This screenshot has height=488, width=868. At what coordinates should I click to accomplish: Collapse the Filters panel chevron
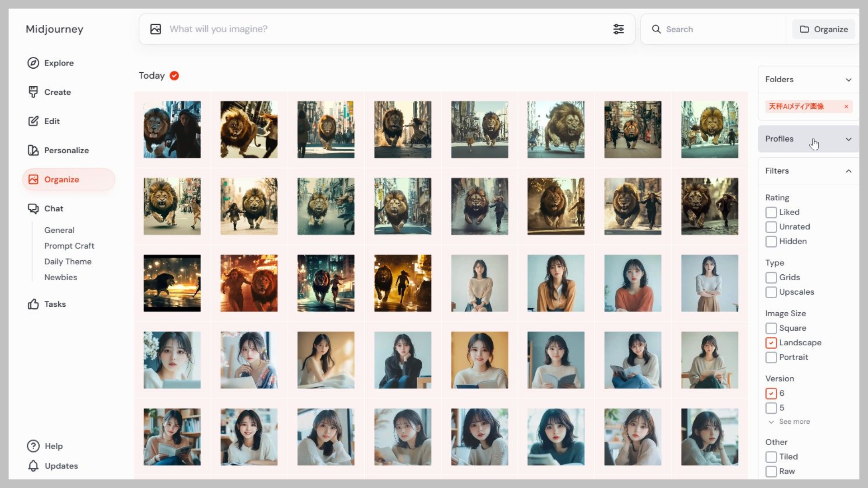click(x=848, y=171)
